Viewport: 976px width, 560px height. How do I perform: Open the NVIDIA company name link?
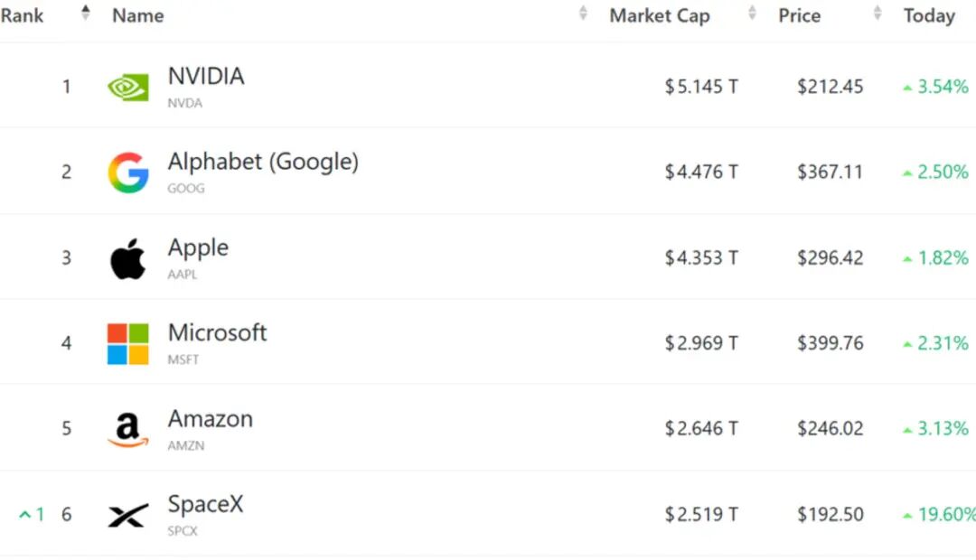[x=206, y=77]
